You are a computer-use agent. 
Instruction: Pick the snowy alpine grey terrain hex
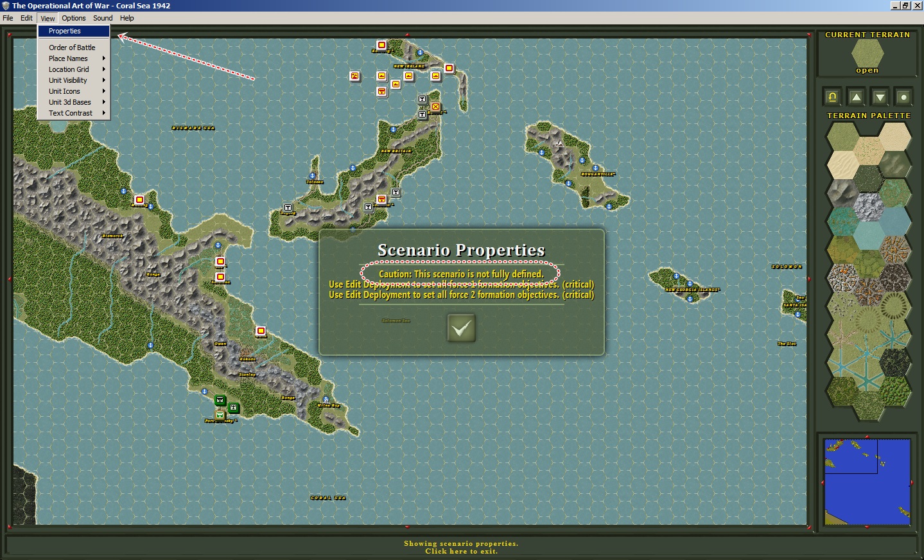point(868,207)
